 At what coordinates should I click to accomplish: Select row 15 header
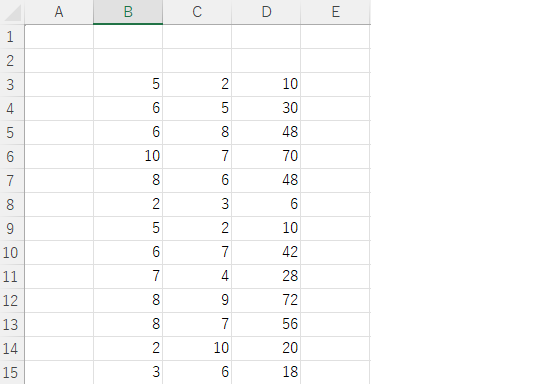[12, 372]
